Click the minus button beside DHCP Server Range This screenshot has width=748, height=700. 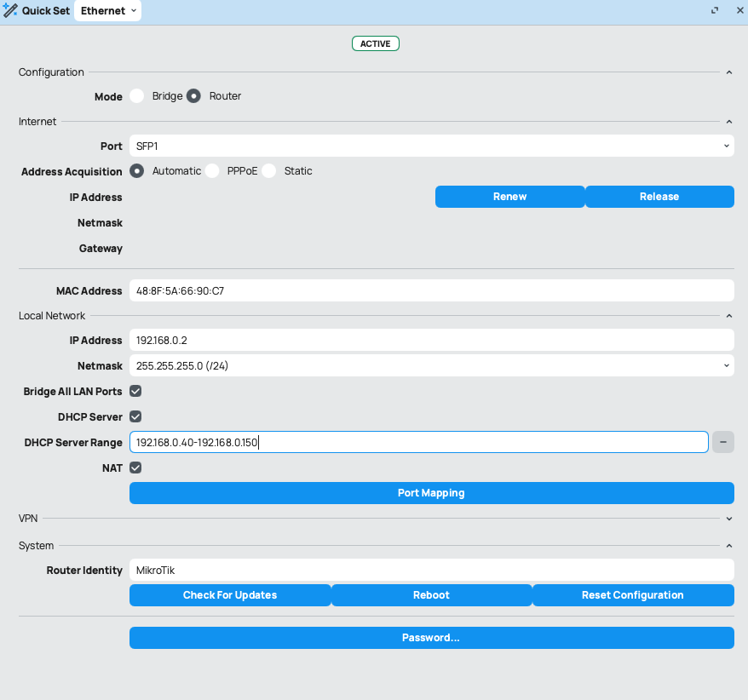[x=722, y=442]
